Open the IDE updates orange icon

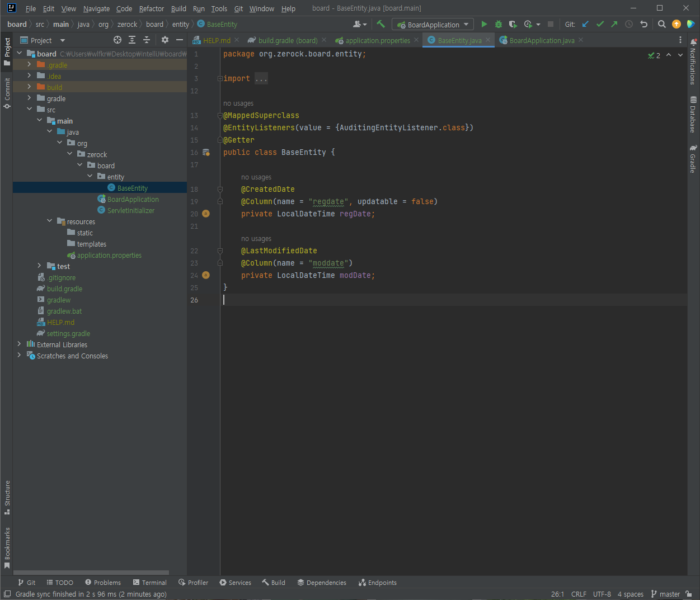pyautogui.click(x=676, y=24)
